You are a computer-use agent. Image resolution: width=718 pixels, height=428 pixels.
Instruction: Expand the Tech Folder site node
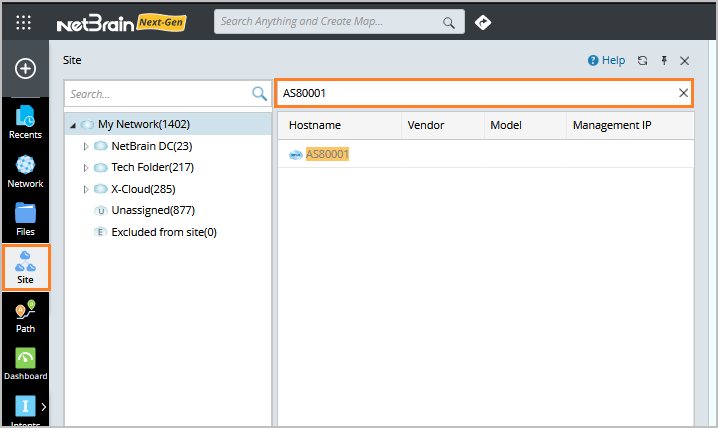pos(86,167)
